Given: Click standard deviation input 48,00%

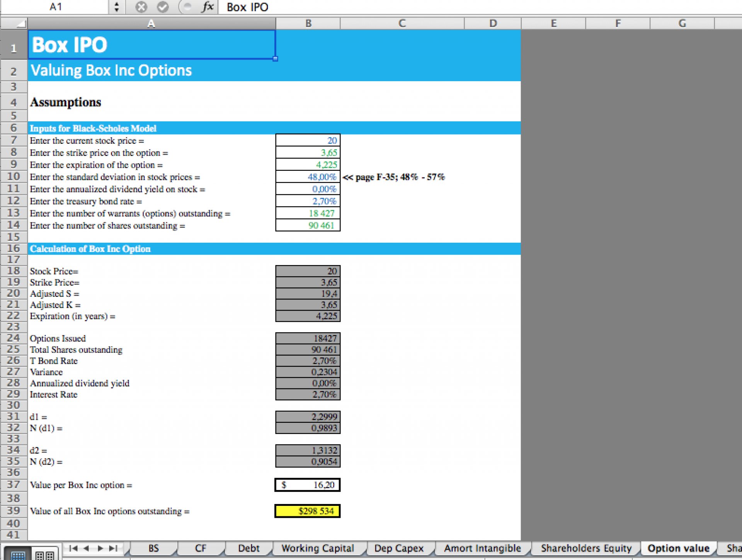Looking at the screenshot, I should 308,177.
